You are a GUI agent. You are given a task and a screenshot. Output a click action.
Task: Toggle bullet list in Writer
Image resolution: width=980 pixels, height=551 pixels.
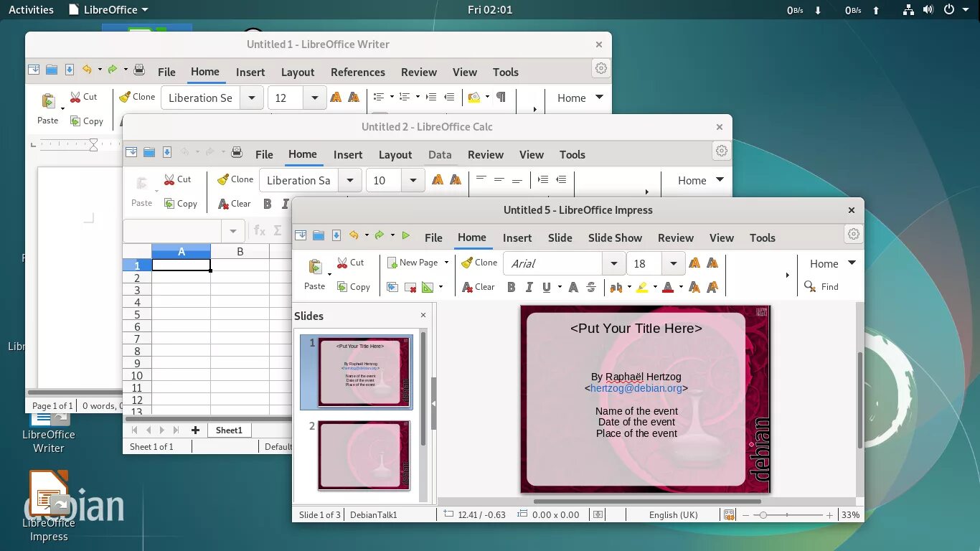pyautogui.click(x=378, y=97)
